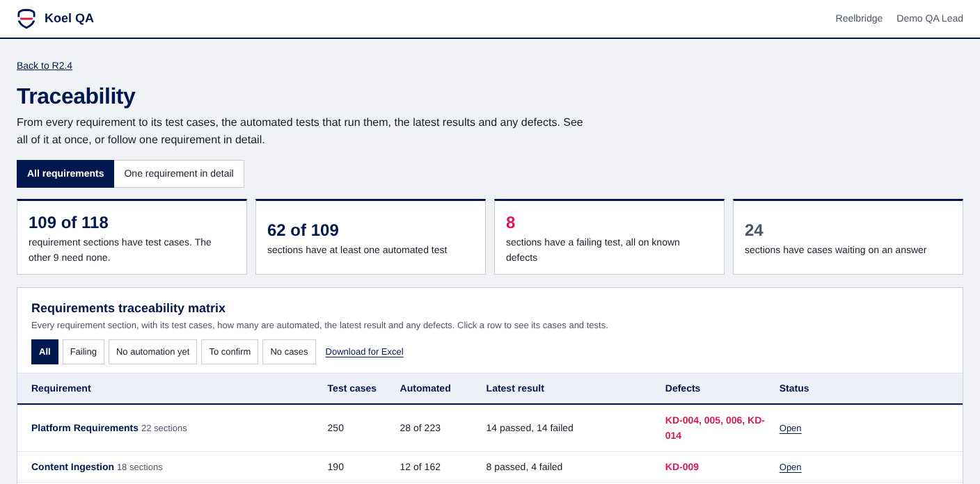The width and height of the screenshot is (980, 484).
Task: Click the 24 waiting sections summary card
Action: 848,237
